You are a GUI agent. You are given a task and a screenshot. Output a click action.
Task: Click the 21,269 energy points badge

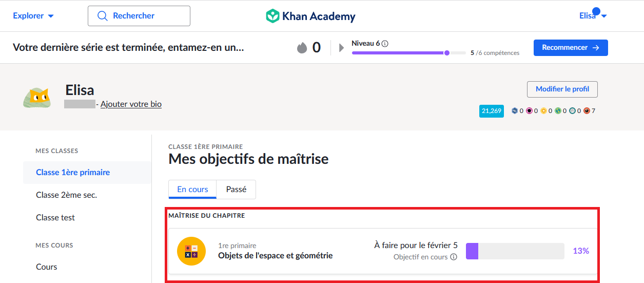coord(491,111)
